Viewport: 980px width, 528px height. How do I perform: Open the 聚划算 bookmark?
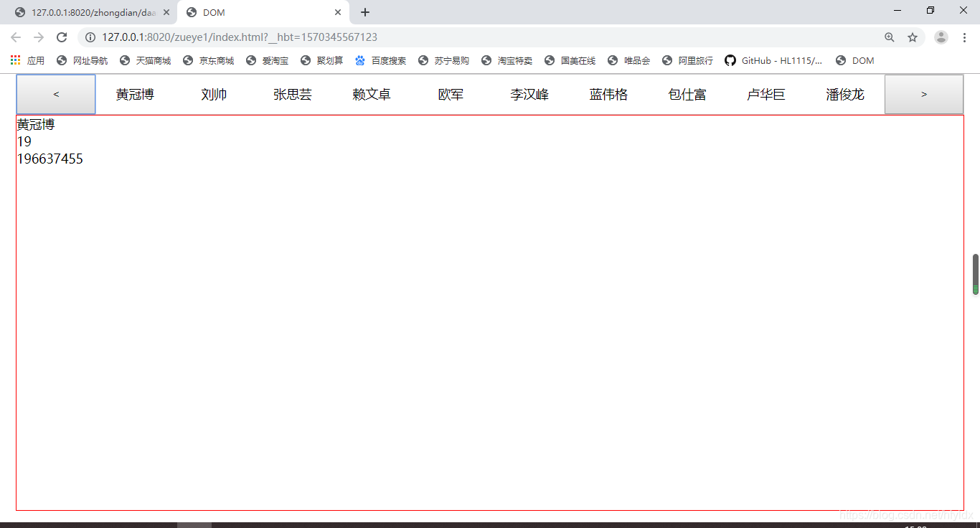point(321,61)
